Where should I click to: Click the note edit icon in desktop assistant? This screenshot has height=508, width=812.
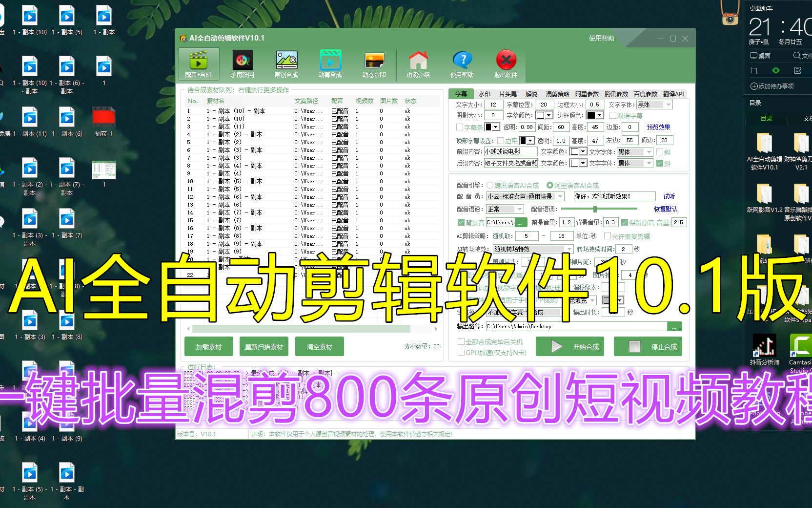pos(798,71)
